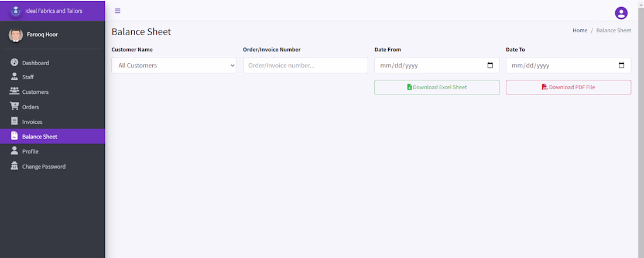Open the Date From calendar picker
Screen dimensions: 644x258
pos(490,65)
